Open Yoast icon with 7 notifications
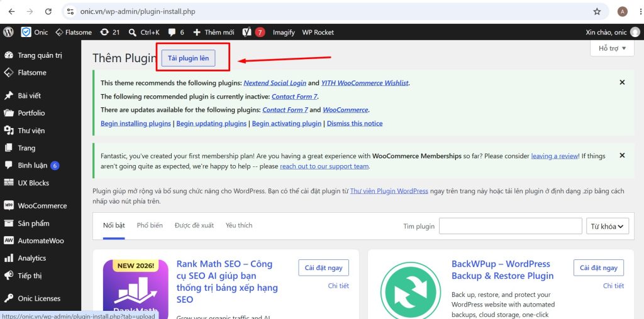This screenshot has height=319, width=644. pos(254,32)
